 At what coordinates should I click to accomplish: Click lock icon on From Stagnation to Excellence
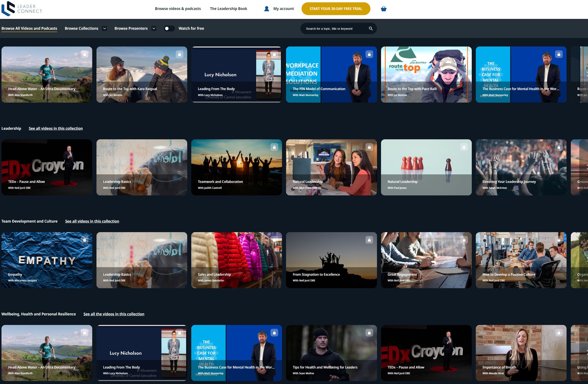[x=369, y=240]
